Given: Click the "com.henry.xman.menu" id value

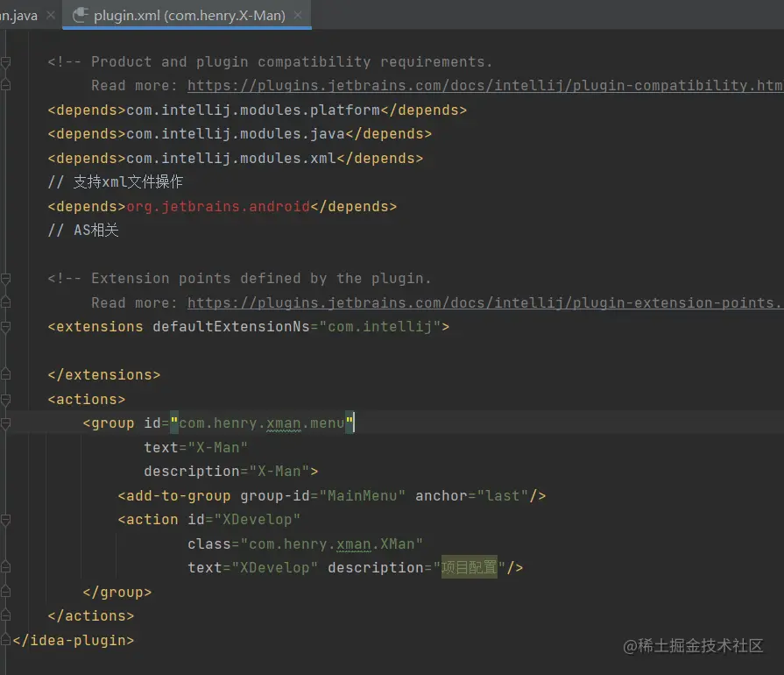Looking at the screenshot, I should click(x=262, y=423).
